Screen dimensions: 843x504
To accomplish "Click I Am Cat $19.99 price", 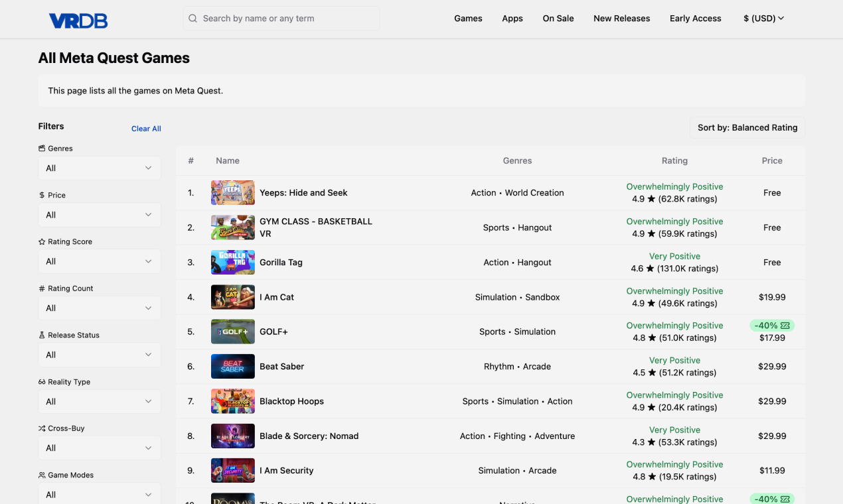I will tap(772, 297).
